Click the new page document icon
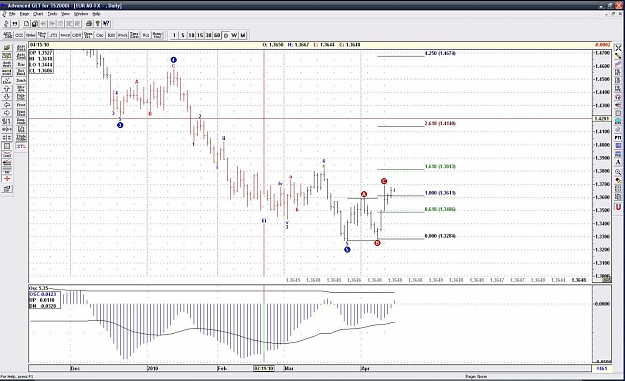Image resolution: width=625 pixels, height=381 pixels. (x=26, y=24)
